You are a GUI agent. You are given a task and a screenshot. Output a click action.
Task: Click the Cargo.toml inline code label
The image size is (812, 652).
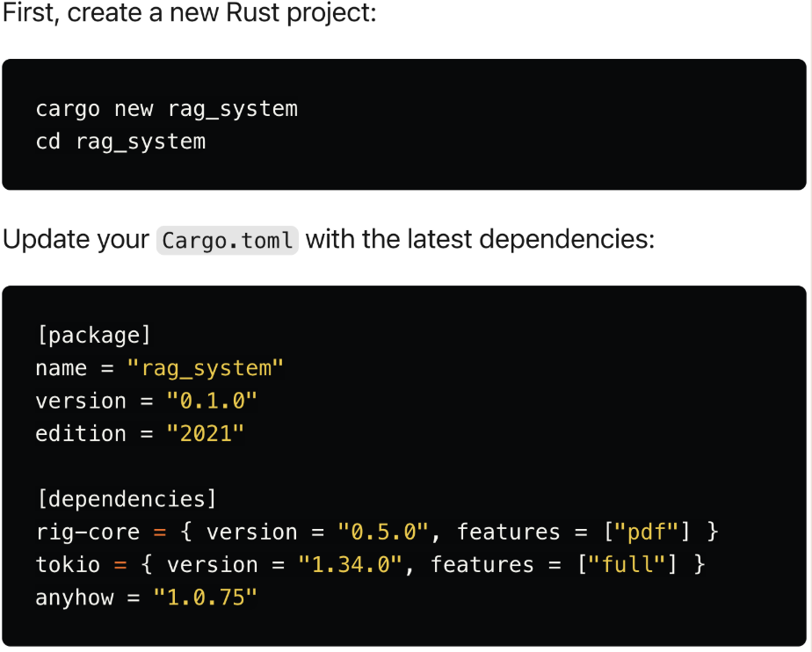click(227, 240)
